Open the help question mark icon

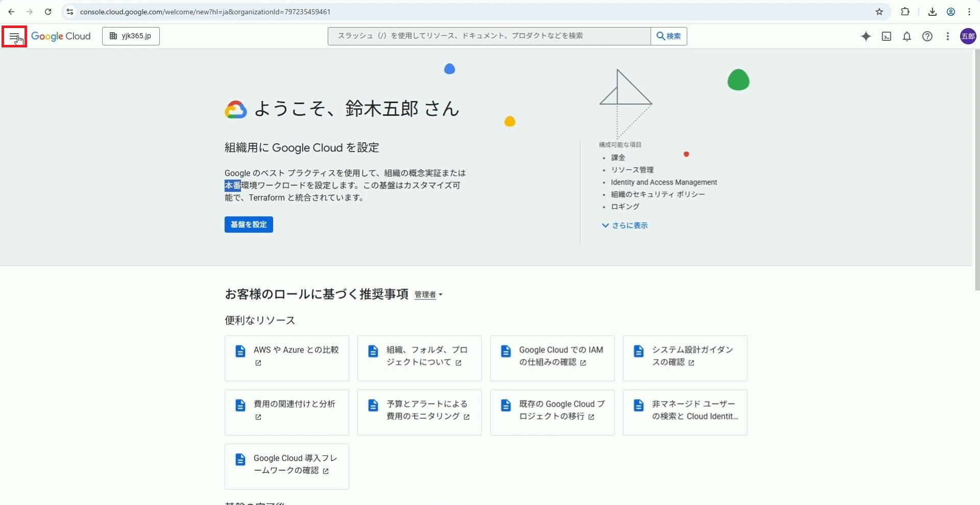[927, 36]
